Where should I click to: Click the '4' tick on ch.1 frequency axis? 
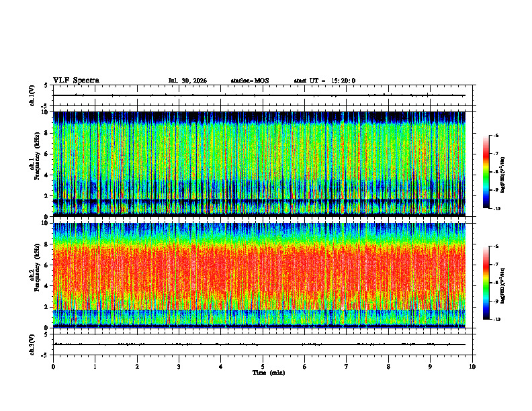[47, 175]
